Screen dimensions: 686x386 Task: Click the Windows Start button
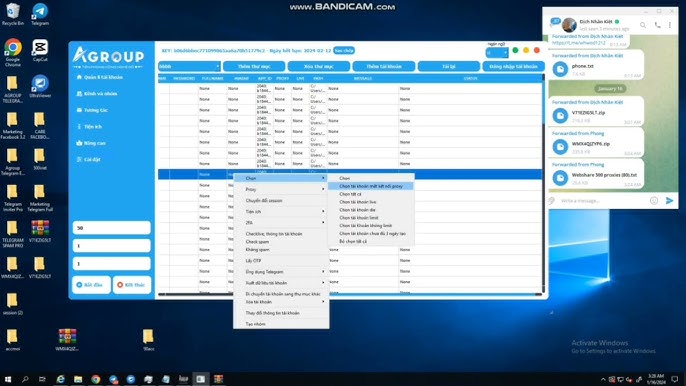[x=7, y=379]
